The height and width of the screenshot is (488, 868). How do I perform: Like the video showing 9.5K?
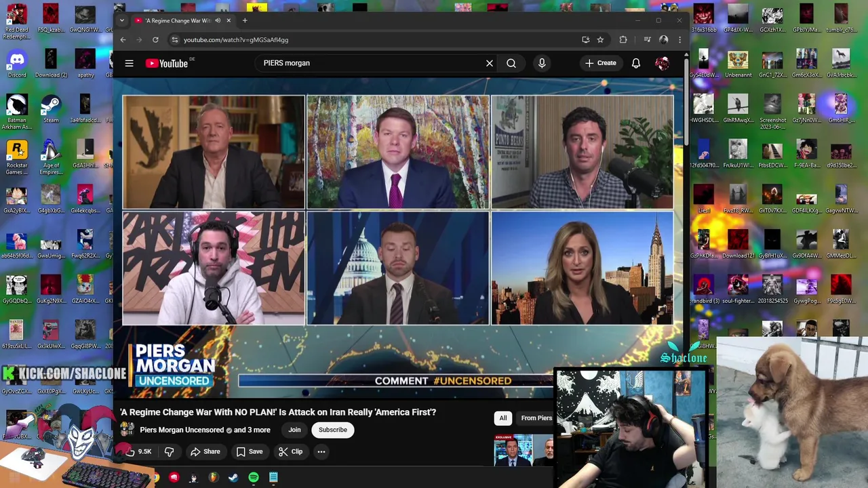[x=138, y=451]
